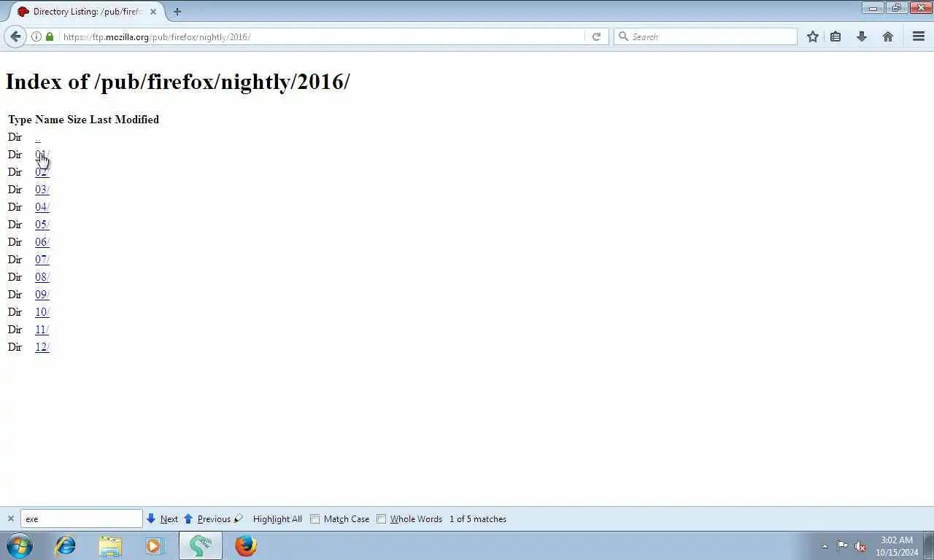Go to Previous find match
The width and height of the screenshot is (934, 560).
click(x=207, y=519)
